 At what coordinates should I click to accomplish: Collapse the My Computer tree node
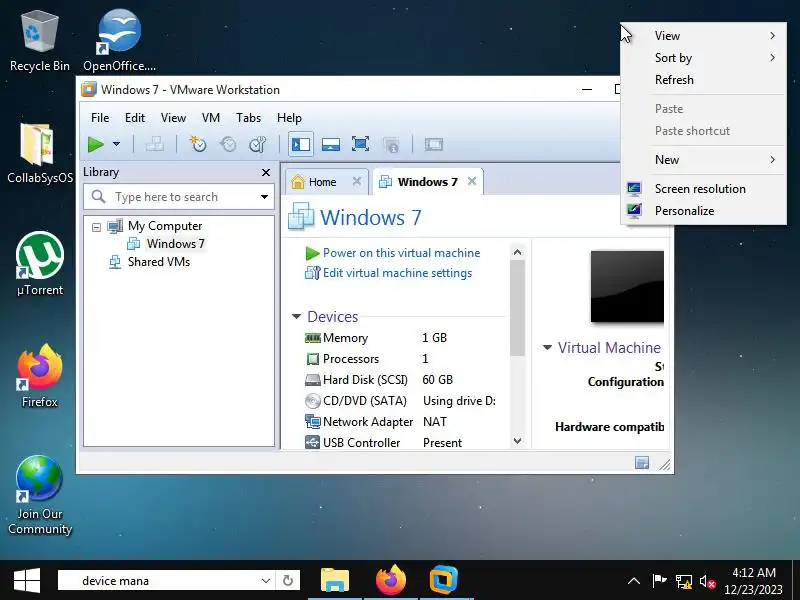coord(96,227)
